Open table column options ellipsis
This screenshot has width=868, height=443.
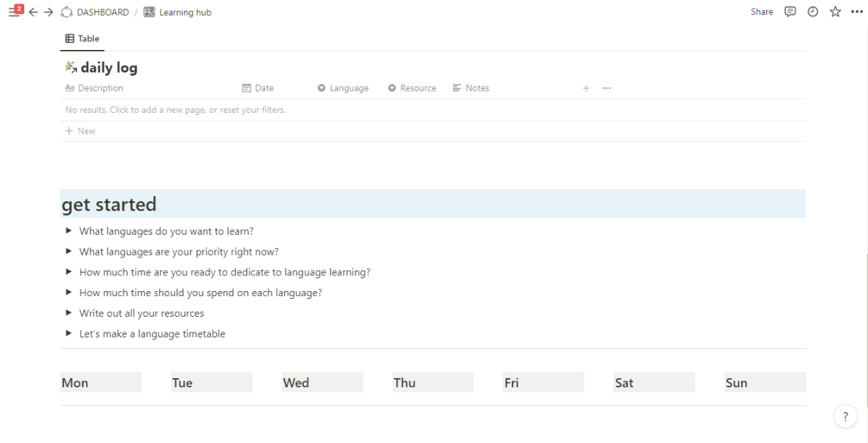point(606,88)
